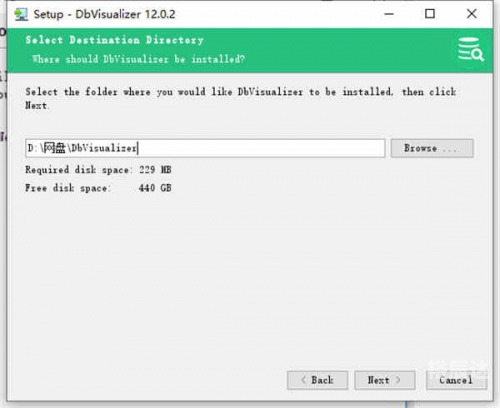Close the DbVisualizer Setup window
The height and width of the screenshot is (408, 500).
pyautogui.click(x=471, y=14)
